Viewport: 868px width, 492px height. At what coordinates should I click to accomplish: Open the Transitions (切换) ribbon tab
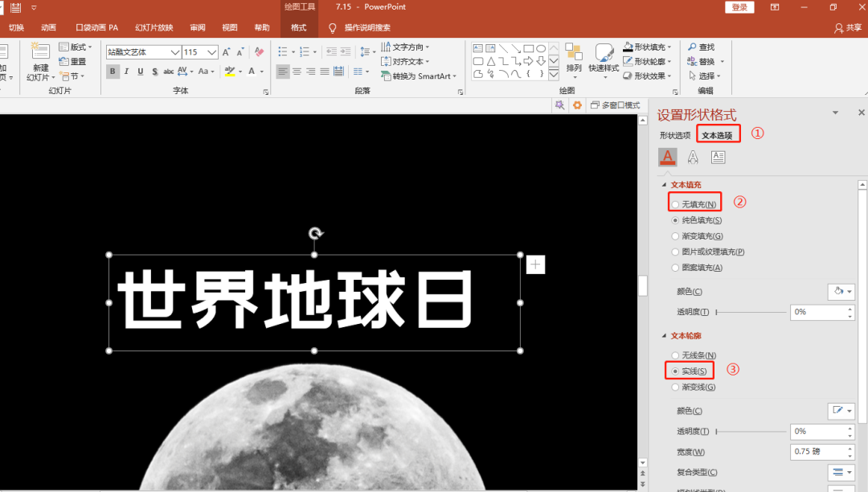click(x=17, y=27)
